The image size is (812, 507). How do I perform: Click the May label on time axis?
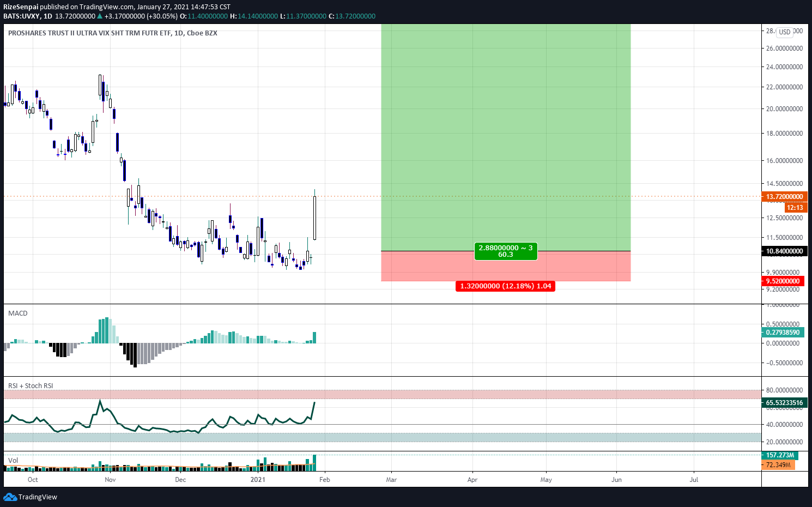546,480
